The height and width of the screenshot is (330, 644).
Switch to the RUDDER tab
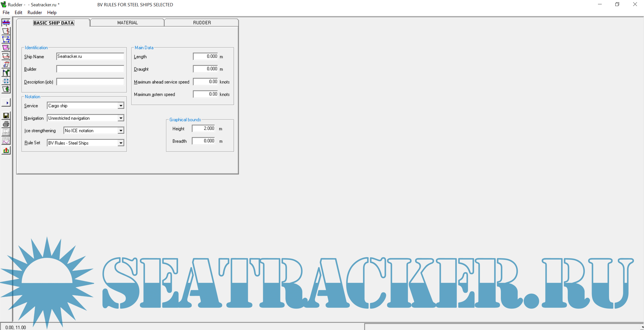coord(202,23)
